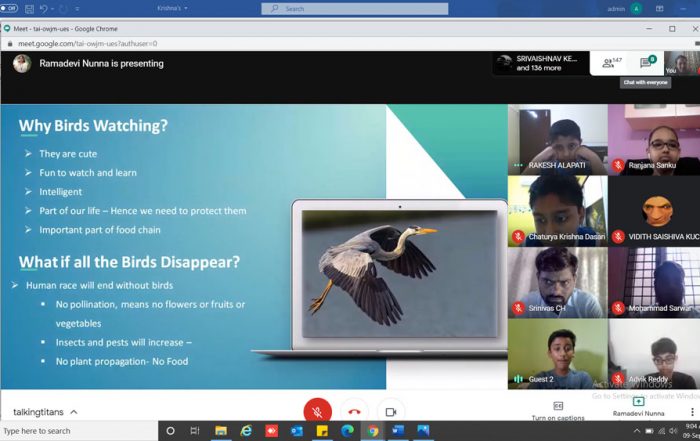Click the Undo icon in the Word title bar

43,8
